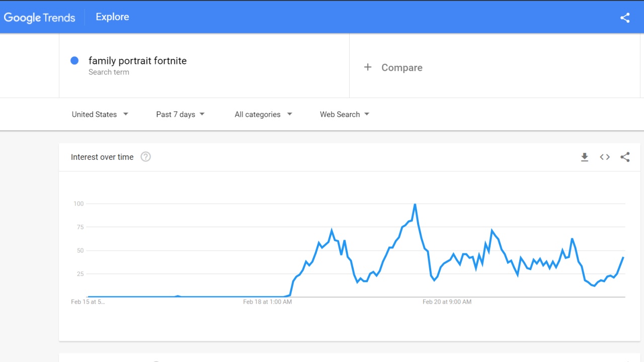Click the Interest over time heading

click(x=102, y=157)
